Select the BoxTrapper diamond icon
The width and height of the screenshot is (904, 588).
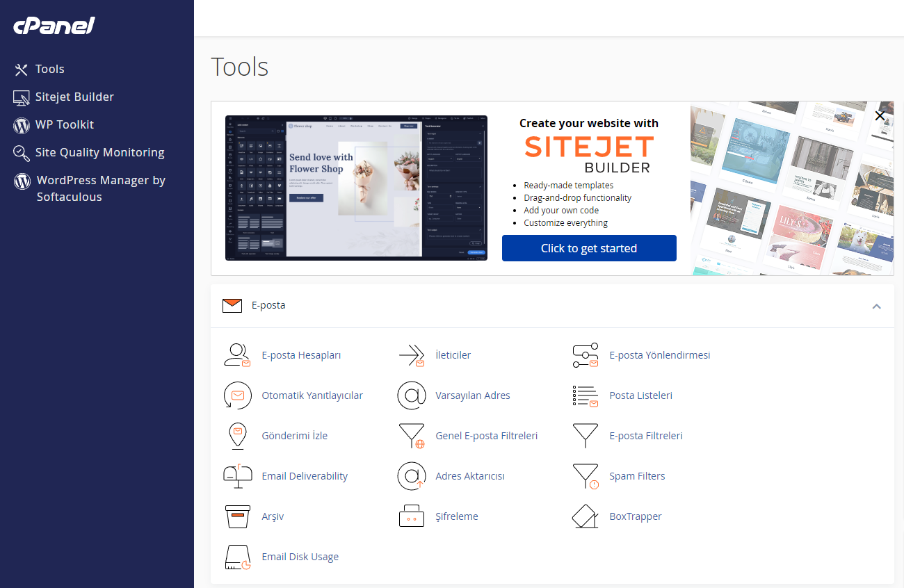tap(585, 516)
